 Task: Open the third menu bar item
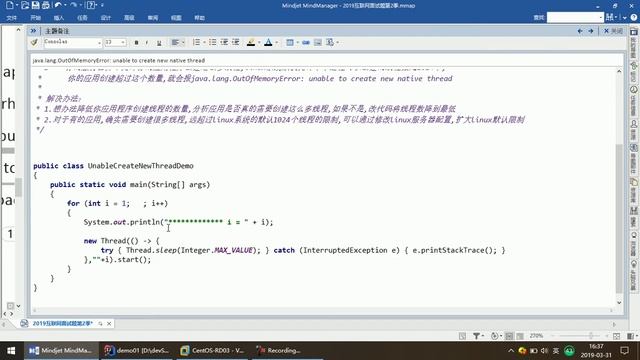(x=59, y=18)
